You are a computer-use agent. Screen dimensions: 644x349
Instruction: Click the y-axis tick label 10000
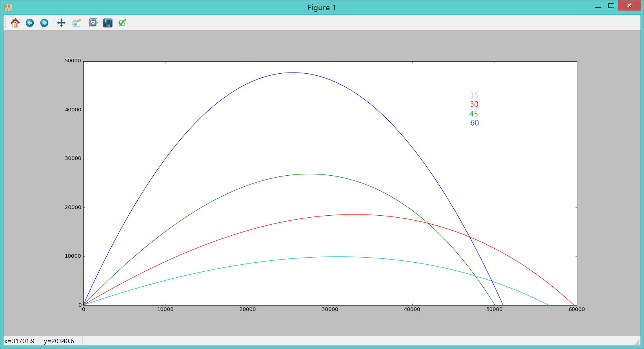73,256
